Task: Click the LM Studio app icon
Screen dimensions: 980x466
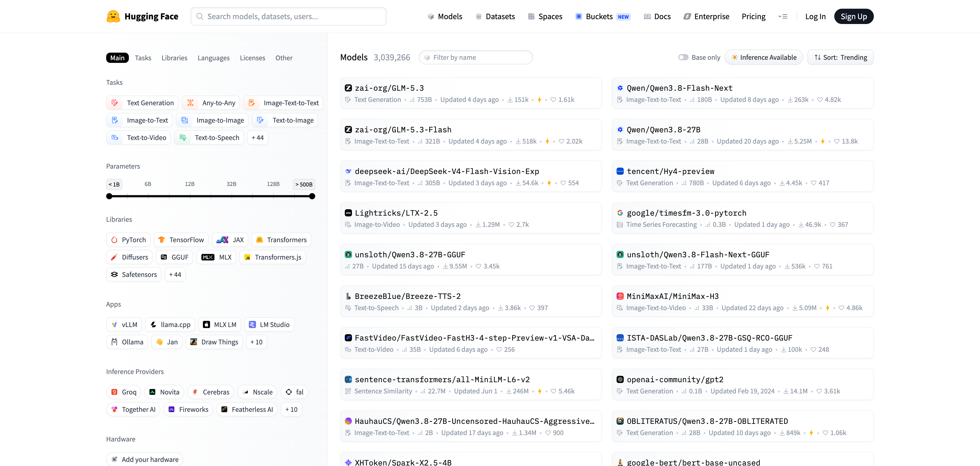Action: click(252, 325)
